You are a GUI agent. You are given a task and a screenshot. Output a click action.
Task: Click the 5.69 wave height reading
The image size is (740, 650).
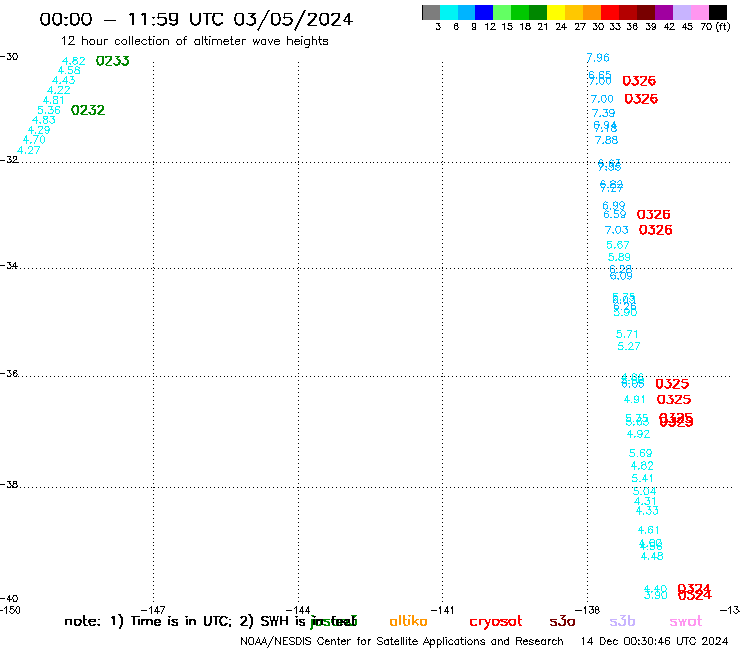[x=640, y=453]
